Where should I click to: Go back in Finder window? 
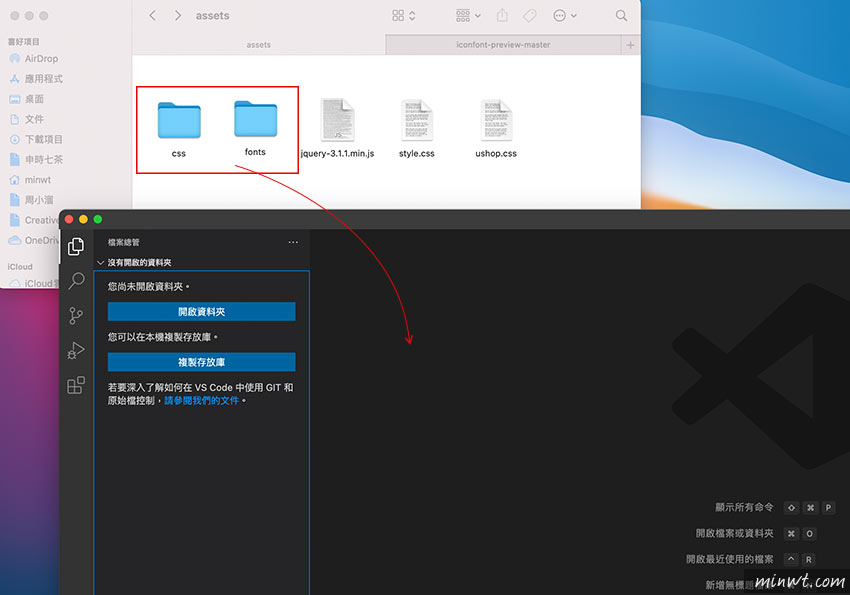(153, 16)
